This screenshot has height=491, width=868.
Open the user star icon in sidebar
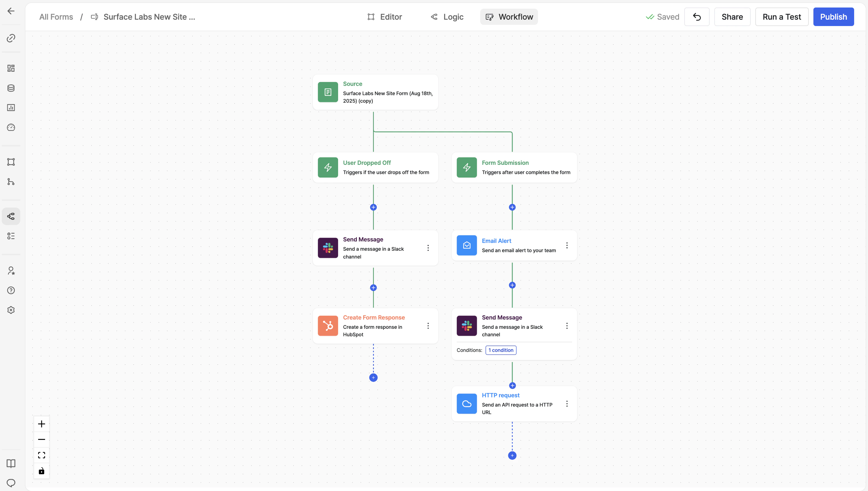pyautogui.click(x=11, y=270)
